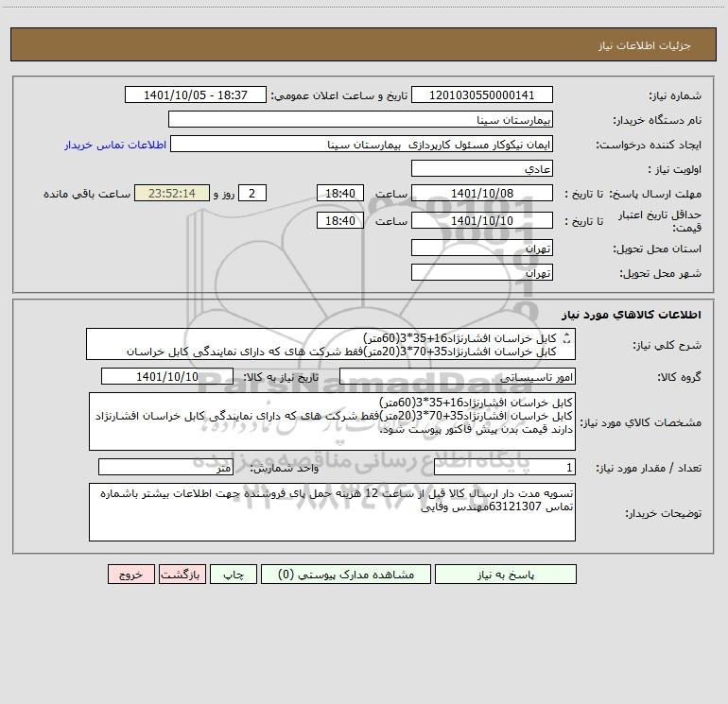Image resolution: width=728 pixels, height=704 pixels.
Task: Click the quantity field showing 1
Action: point(505,468)
